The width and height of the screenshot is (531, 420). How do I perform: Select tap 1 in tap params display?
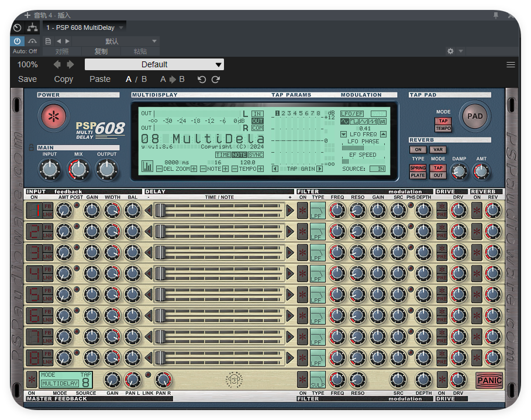tap(277, 113)
